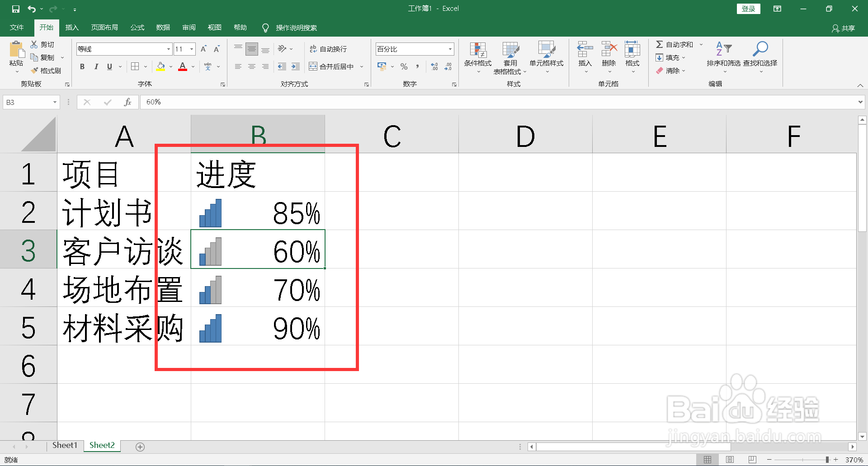Click the increase decimal icon
Viewport: 868px width, 466px height.
434,66
